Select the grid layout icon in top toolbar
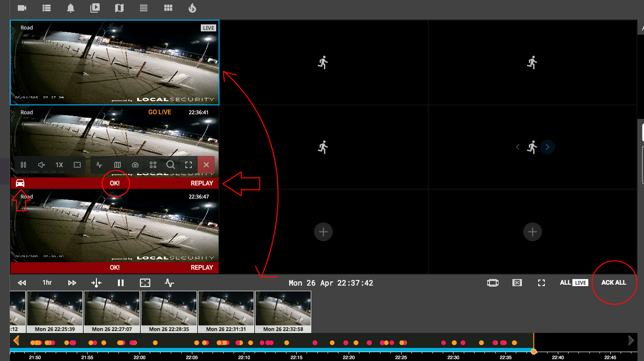The image size is (644, 361). tap(168, 8)
